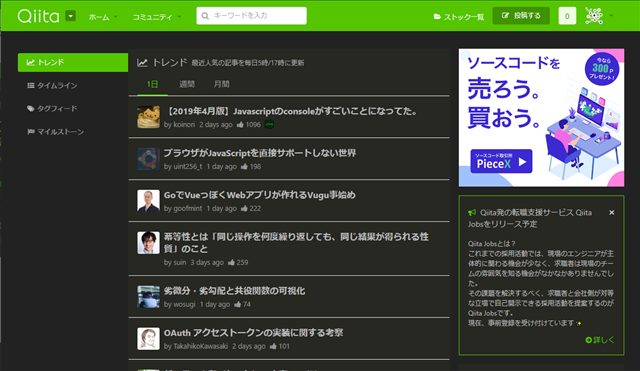The width and height of the screenshot is (640, 371).
Task: Click the like thumb icon beside 101
Action: coord(273,346)
